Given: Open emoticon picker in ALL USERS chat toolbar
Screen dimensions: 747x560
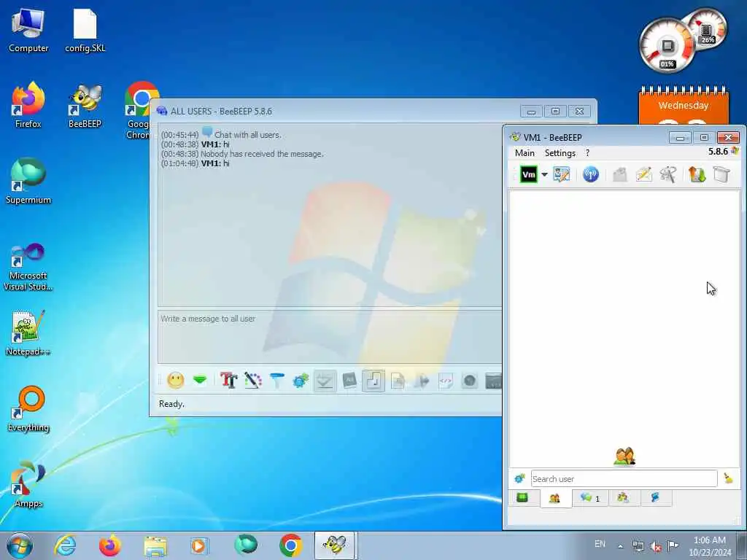Looking at the screenshot, I should click(175, 380).
